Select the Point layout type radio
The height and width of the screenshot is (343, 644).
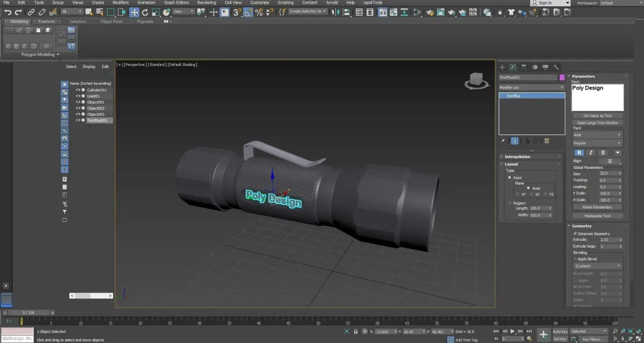(x=509, y=177)
